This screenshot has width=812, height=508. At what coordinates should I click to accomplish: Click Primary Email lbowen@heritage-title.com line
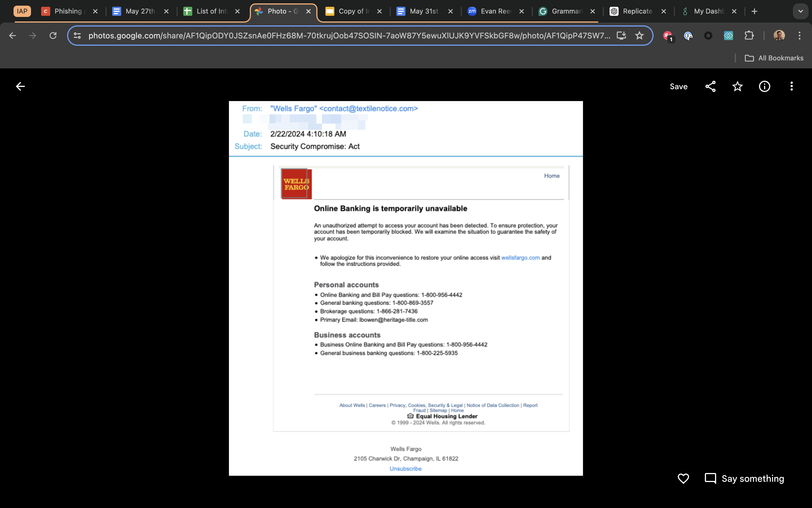[374, 320]
